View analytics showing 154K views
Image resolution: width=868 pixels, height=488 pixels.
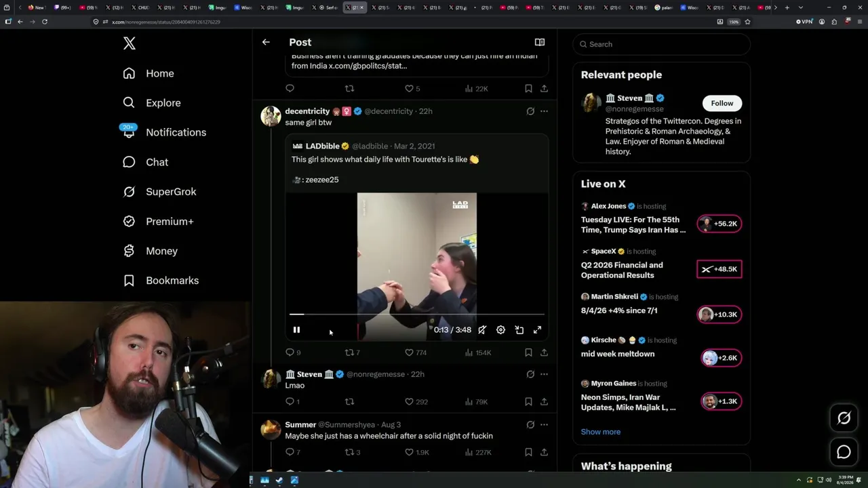coord(478,352)
